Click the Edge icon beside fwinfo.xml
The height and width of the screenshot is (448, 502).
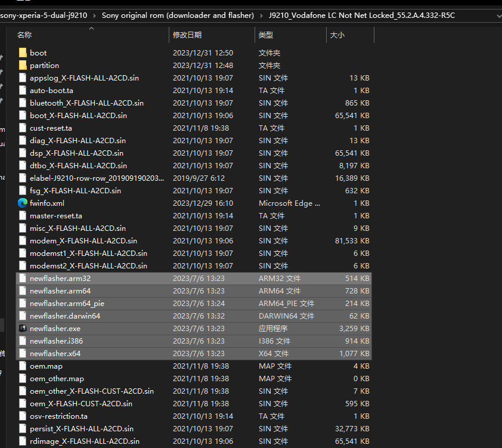23,203
